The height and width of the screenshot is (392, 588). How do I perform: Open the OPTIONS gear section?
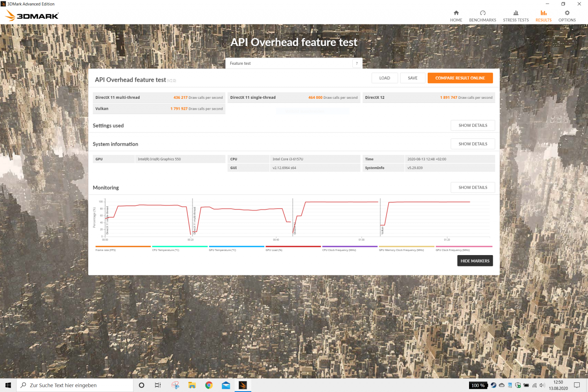[567, 16]
